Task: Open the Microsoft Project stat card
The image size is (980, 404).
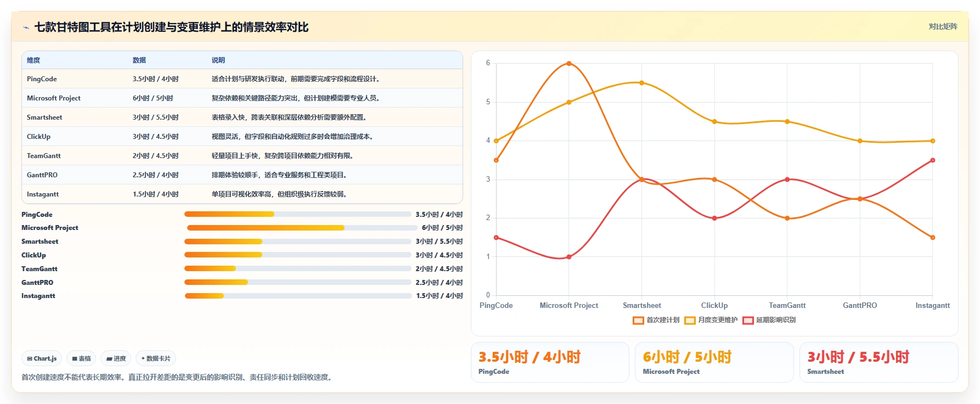Action: (714, 362)
